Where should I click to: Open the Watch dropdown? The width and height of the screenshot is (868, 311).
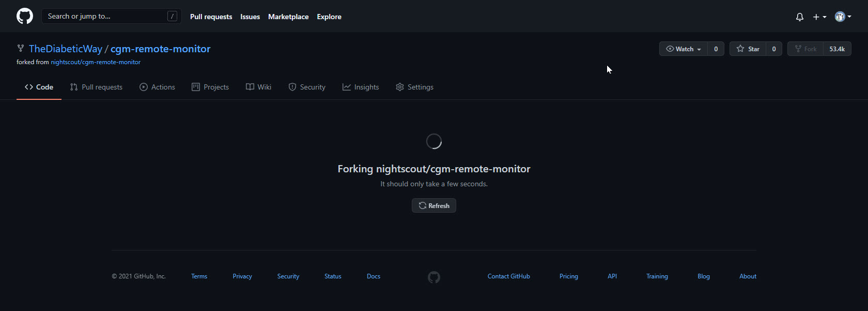[x=683, y=49]
